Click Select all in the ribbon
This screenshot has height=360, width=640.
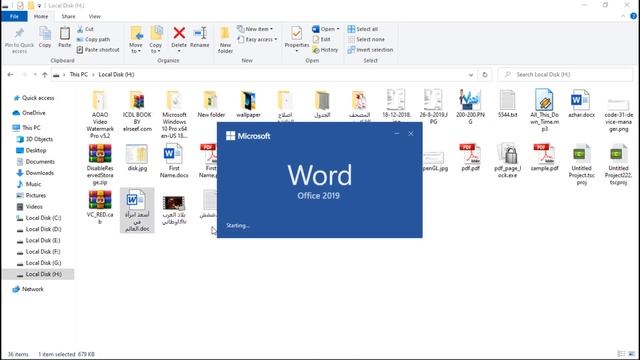(x=363, y=29)
